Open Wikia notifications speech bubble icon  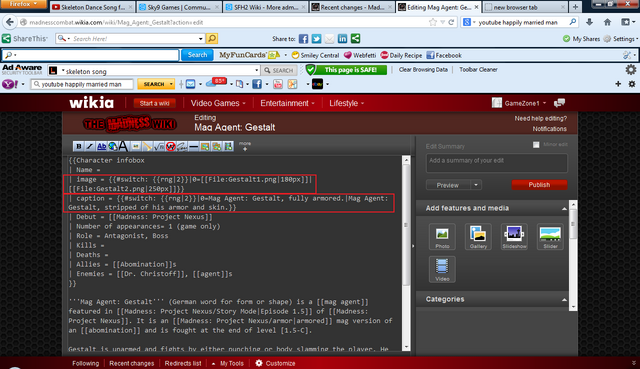(559, 103)
